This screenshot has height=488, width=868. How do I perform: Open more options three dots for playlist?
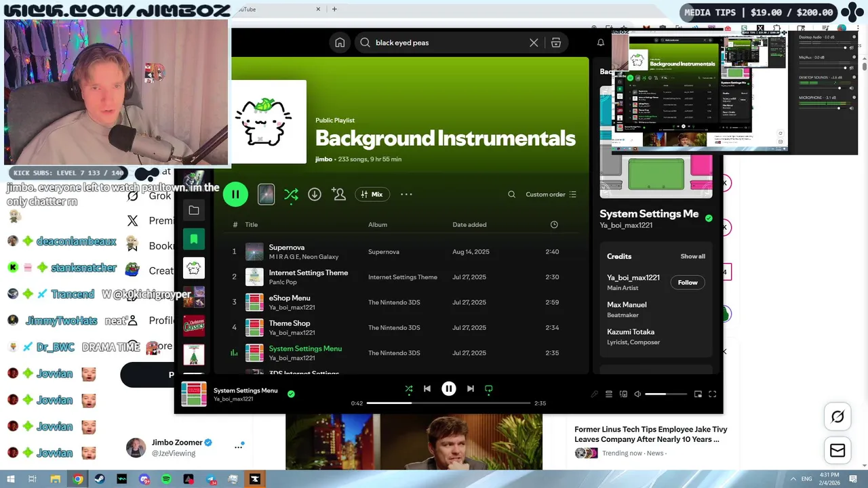(406, 195)
